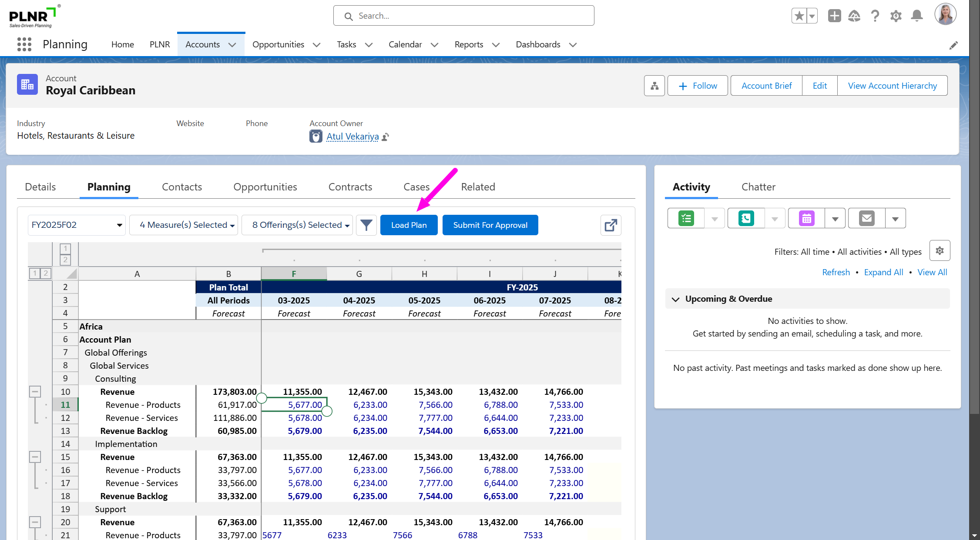Open the App Launcher grid icon

pos(24,44)
